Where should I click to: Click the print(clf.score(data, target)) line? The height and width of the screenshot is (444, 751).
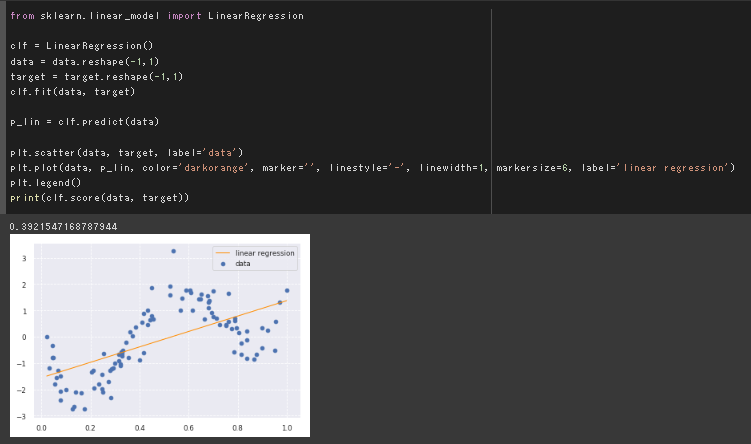coord(99,197)
